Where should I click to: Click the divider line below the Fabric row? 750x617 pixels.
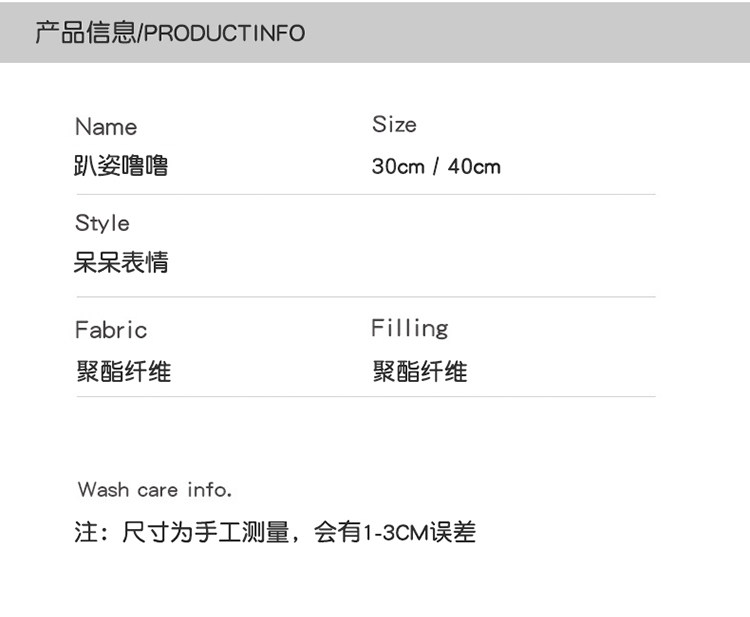click(365, 397)
